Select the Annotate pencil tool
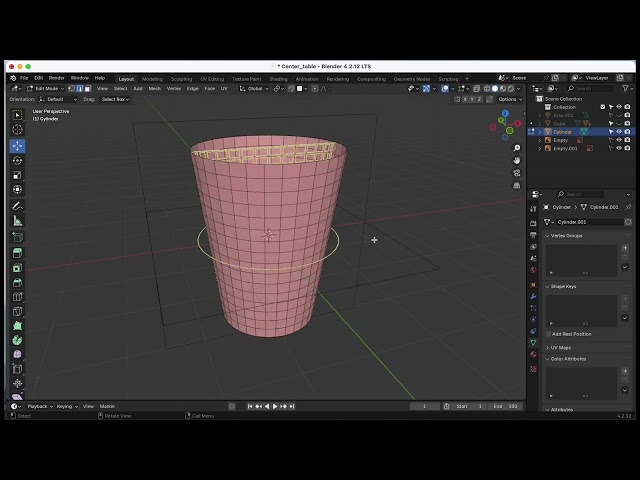The width and height of the screenshot is (640, 480). [17, 206]
